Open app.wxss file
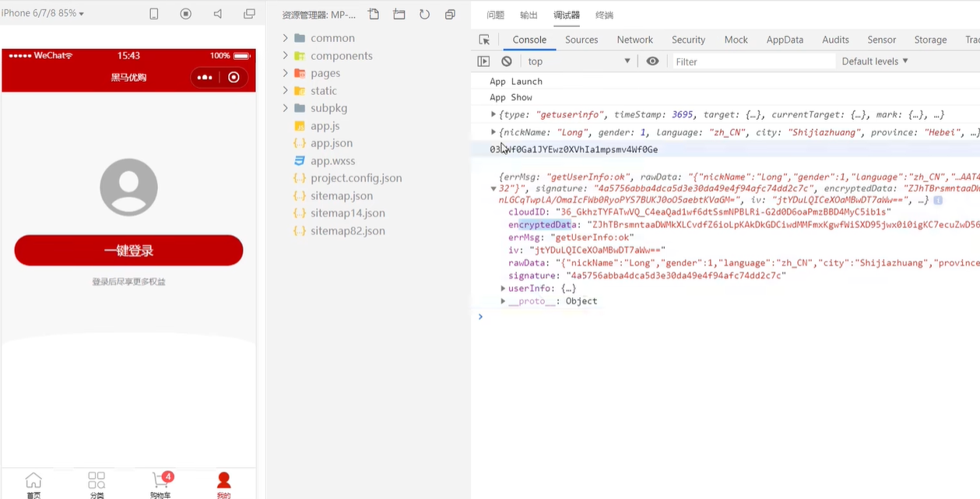Viewport: 980px width, 499px height. click(332, 161)
